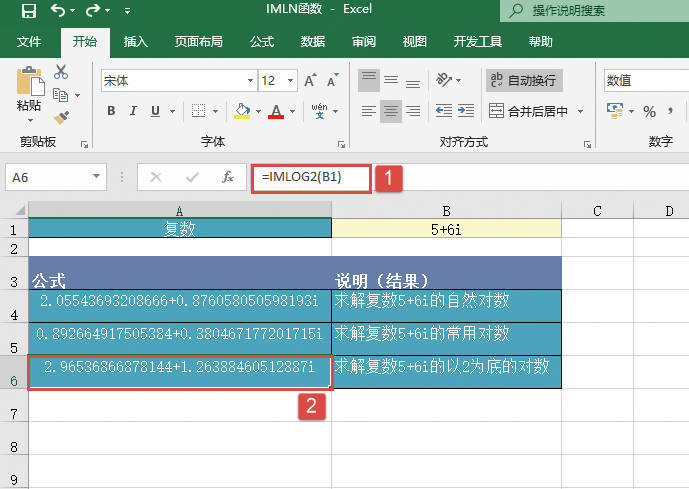689x489 pixels.
Task: Toggle the Wrap Text (自动换行) button
Action: (x=521, y=80)
